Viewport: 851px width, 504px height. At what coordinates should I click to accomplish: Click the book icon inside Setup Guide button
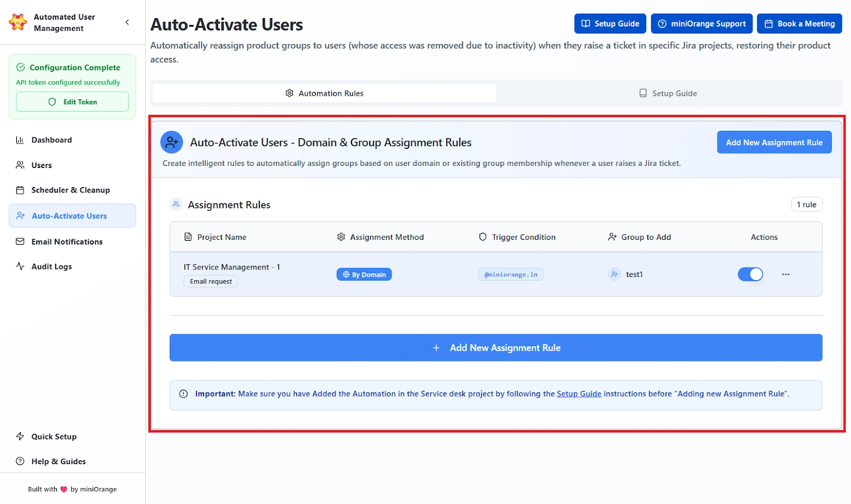click(585, 23)
